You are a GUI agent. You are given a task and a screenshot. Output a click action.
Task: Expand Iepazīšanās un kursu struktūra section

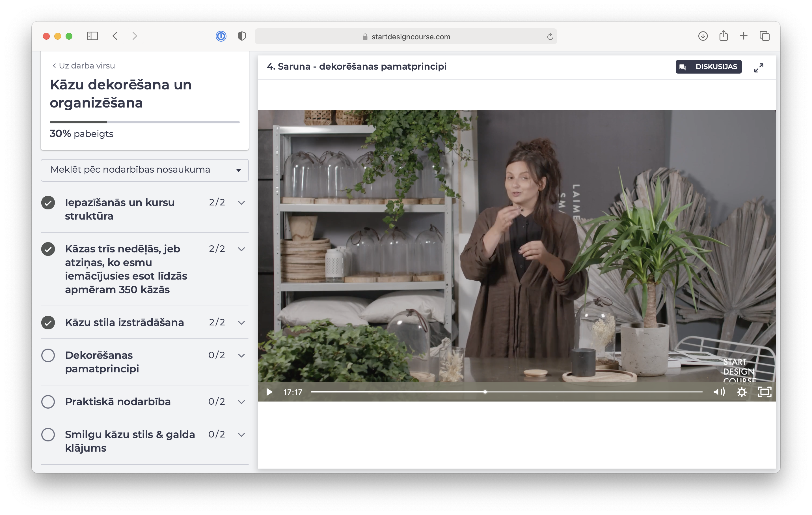point(241,203)
